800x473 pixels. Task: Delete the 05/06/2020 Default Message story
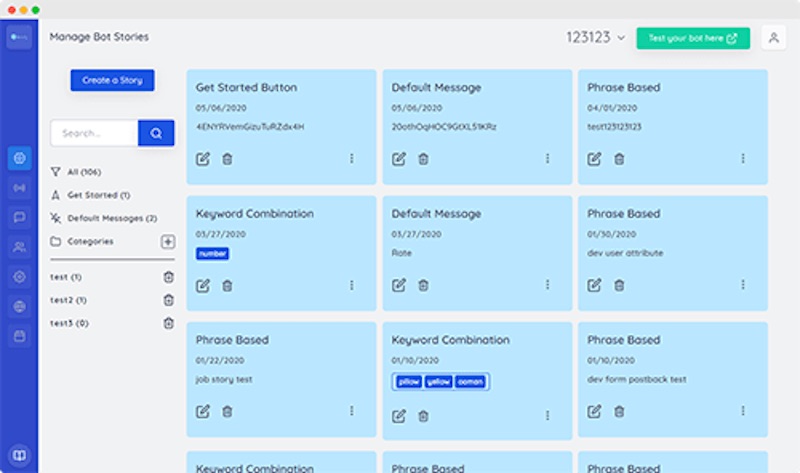click(423, 159)
